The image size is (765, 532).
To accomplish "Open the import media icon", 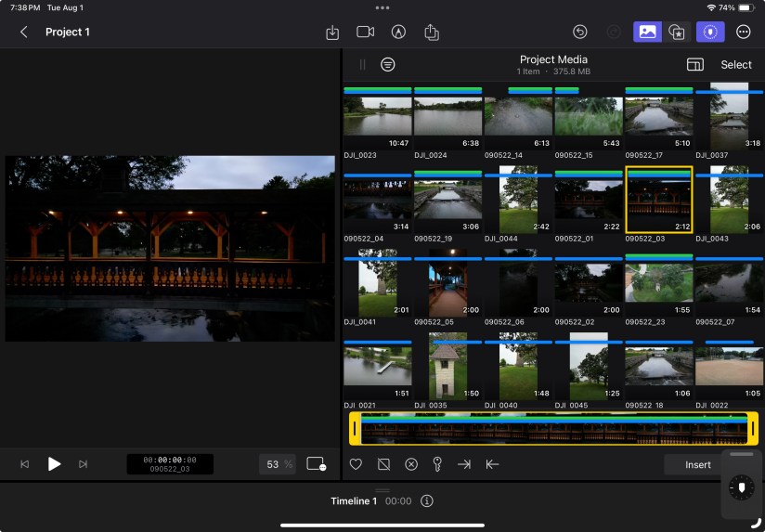I will tap(332, 32).
